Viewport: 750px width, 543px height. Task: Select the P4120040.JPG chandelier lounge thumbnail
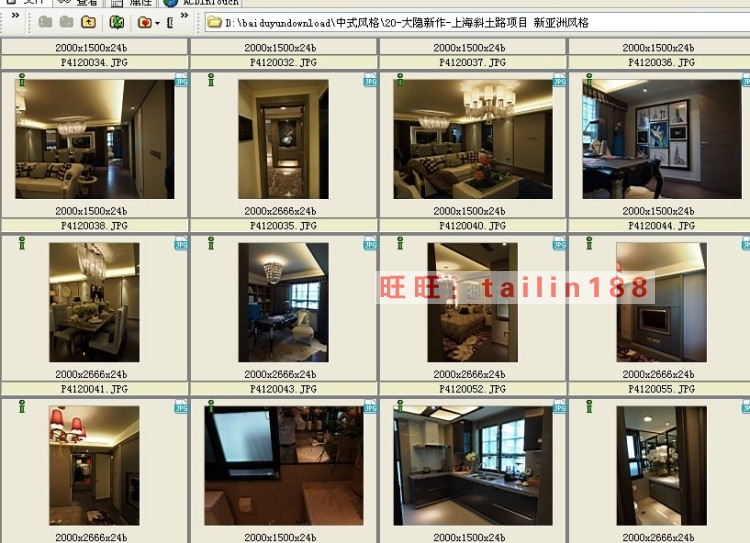click(x=473, y=139)
